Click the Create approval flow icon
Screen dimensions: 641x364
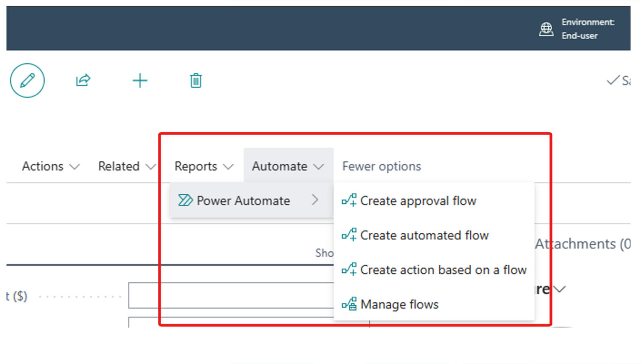[349, 201]
